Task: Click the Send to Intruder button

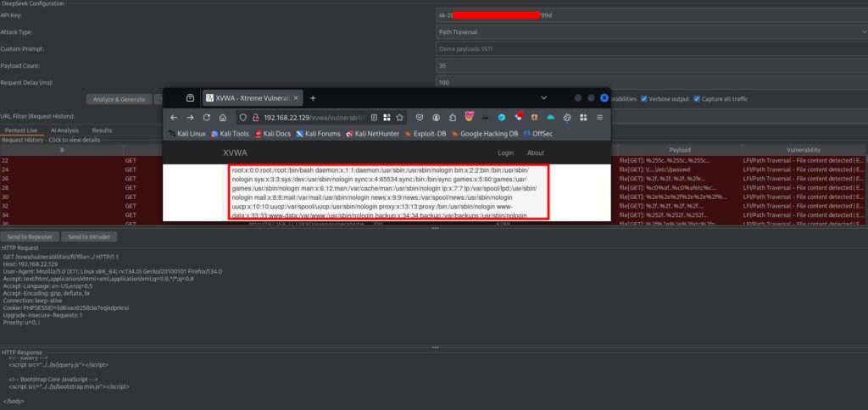Action: point(89,237)
